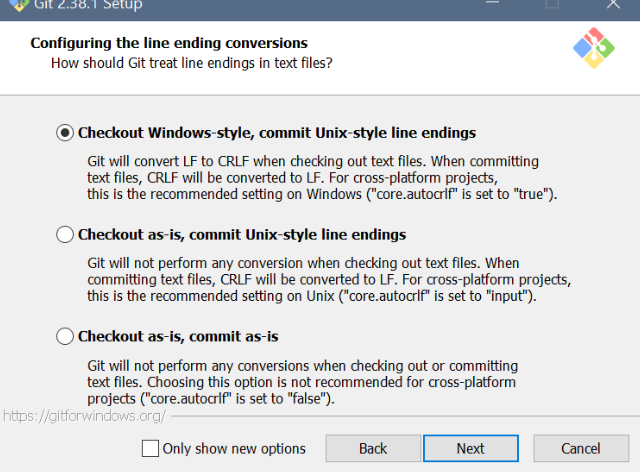Click the core.autocrlf "false" description text
The image size is (640, 472).
click(302, 382)
